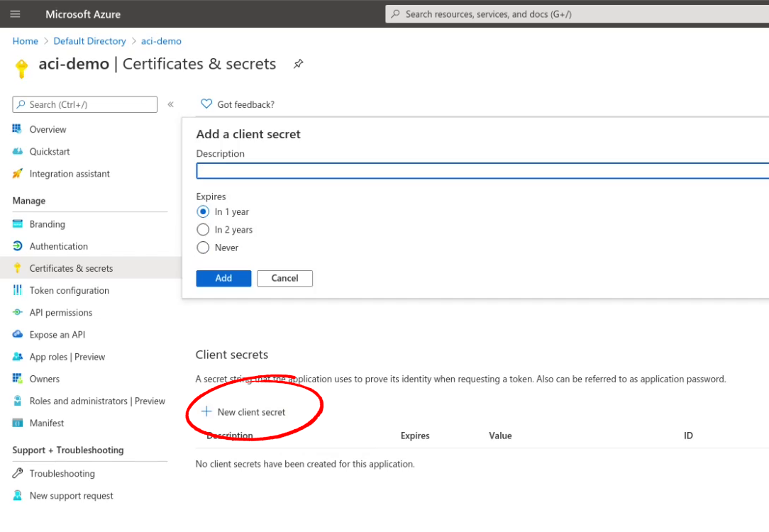The height and width of the screenshot is (532, 769).
Task: Click the Overview grid icon
Action: point(17,129)
